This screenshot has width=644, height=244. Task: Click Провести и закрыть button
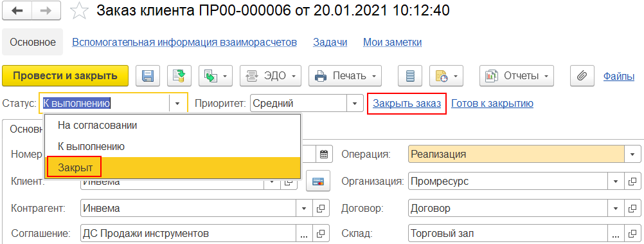coord(66,76)
